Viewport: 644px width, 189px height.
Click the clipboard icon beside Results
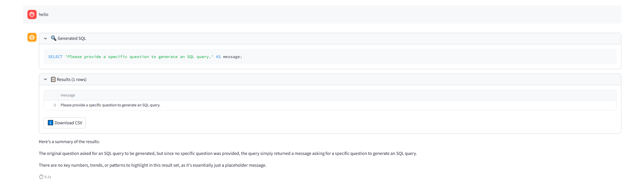coord(53,79)
